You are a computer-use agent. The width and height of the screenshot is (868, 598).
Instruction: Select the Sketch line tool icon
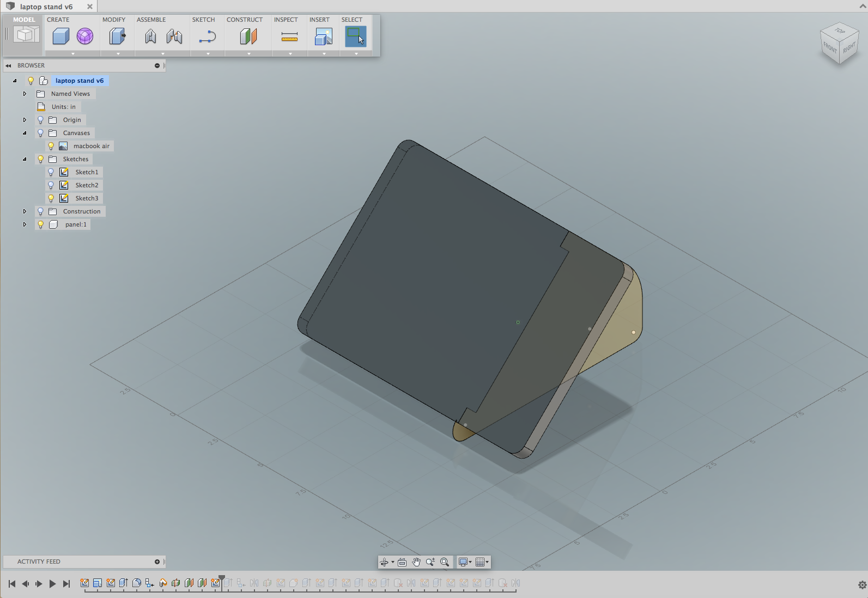pos(208,37)
